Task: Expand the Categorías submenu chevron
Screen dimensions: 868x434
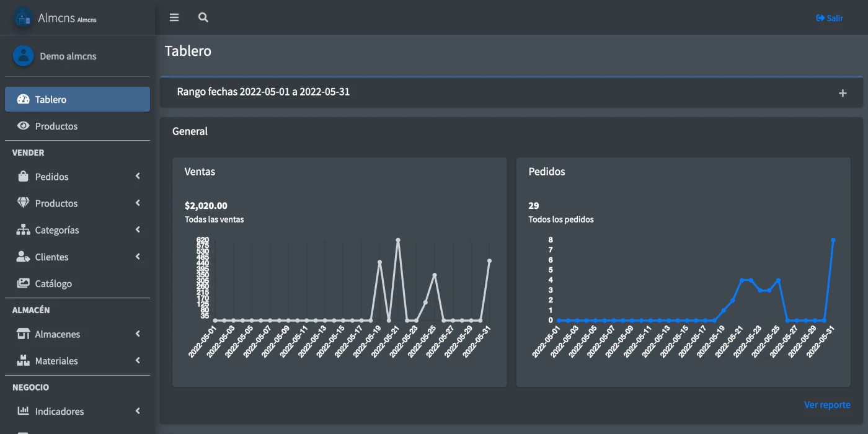Action: [138, 230]
